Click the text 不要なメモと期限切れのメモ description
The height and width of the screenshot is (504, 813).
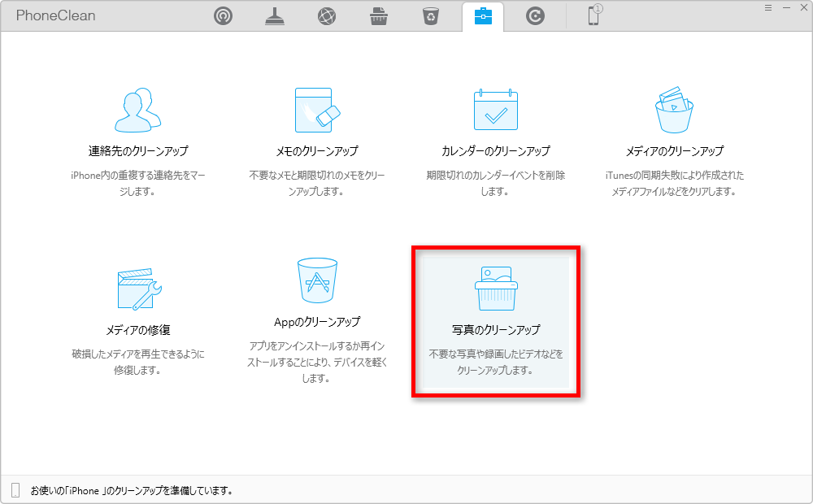(317, 183)
